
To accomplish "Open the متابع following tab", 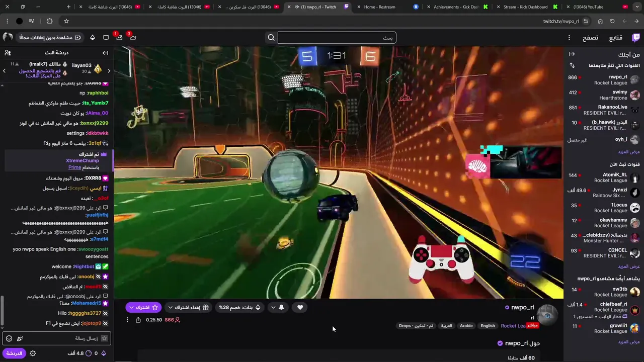I will [616, 38].
